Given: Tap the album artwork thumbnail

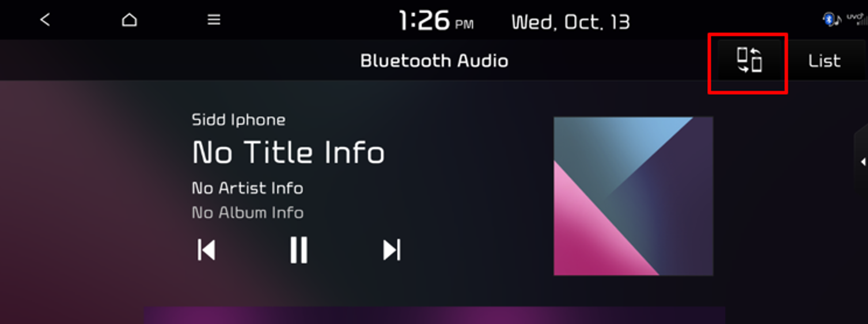Looking at the screenshot, I should click(633, 196).
